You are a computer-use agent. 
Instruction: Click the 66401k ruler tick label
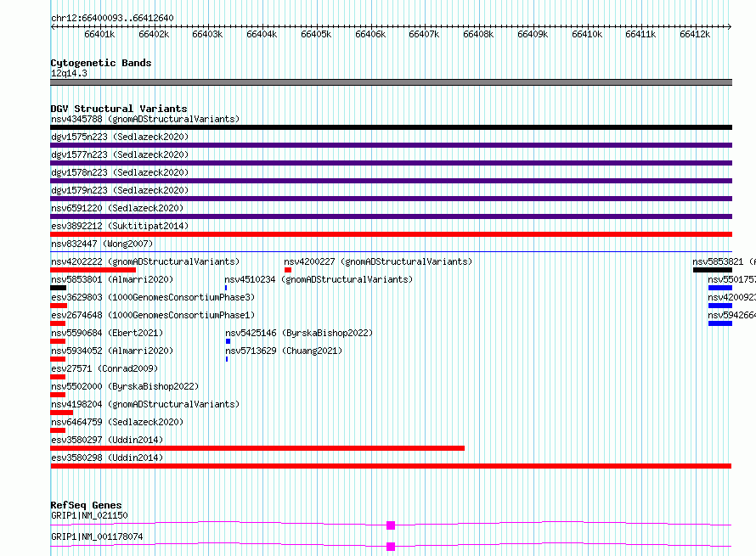pyautogui.click(x=99, y=34)
